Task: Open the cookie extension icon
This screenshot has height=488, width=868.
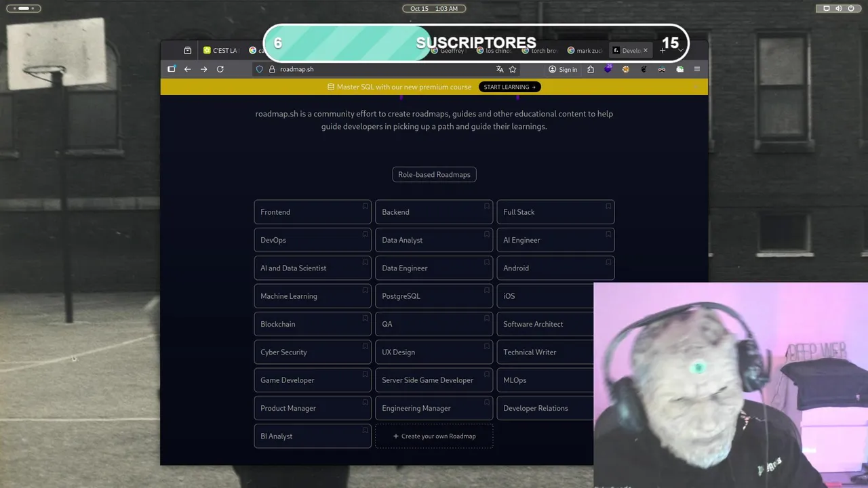Action: click(626, 69)
